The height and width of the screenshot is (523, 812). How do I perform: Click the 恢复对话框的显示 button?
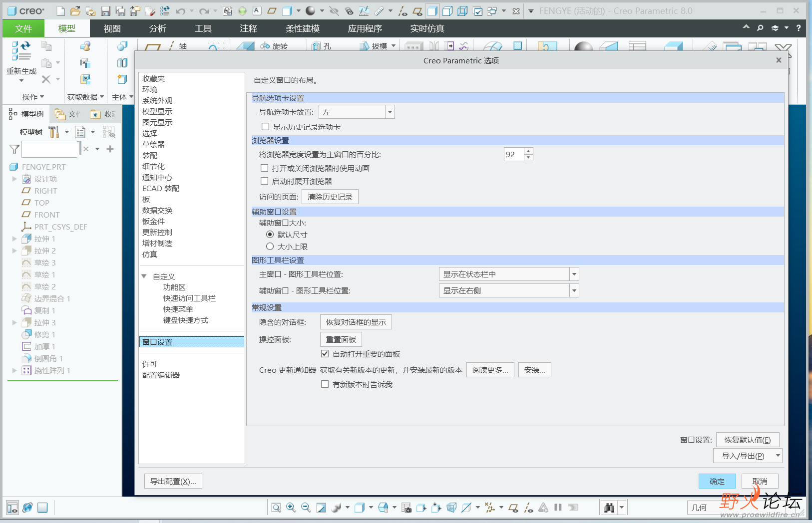[x=356, y=322]
